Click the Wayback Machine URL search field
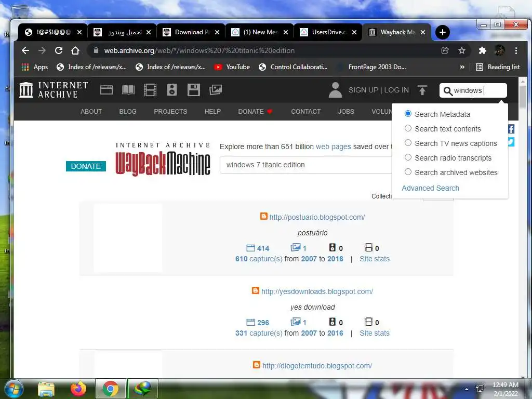Image resolution: width=532 pixels, height=399 pixels. (x=306, y=165)
